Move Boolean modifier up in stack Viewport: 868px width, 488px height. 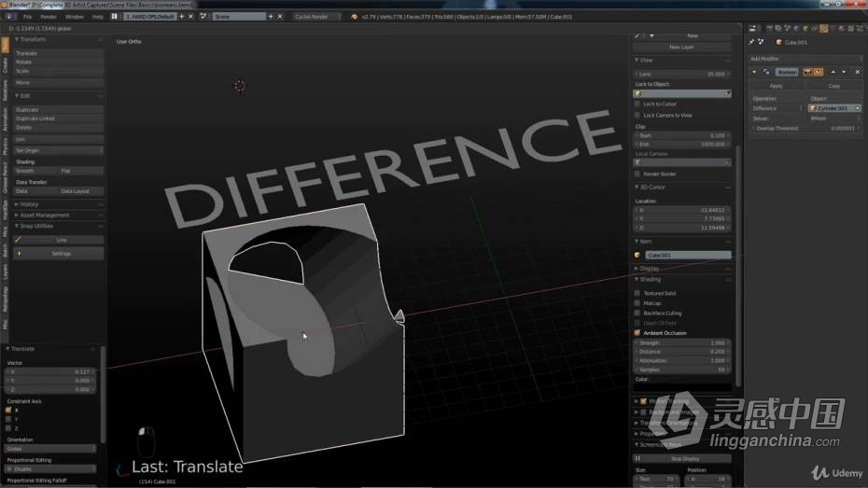833,72
